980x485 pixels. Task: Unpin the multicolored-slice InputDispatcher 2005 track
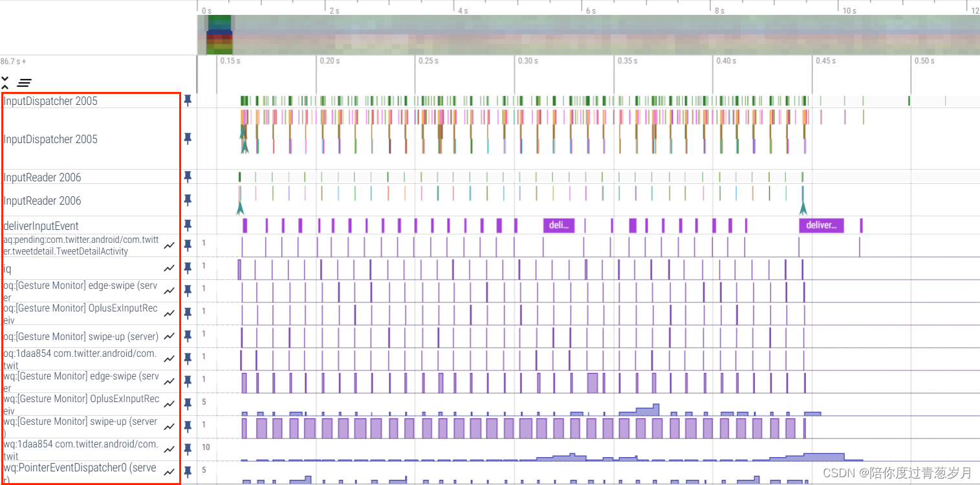(188, 139)
